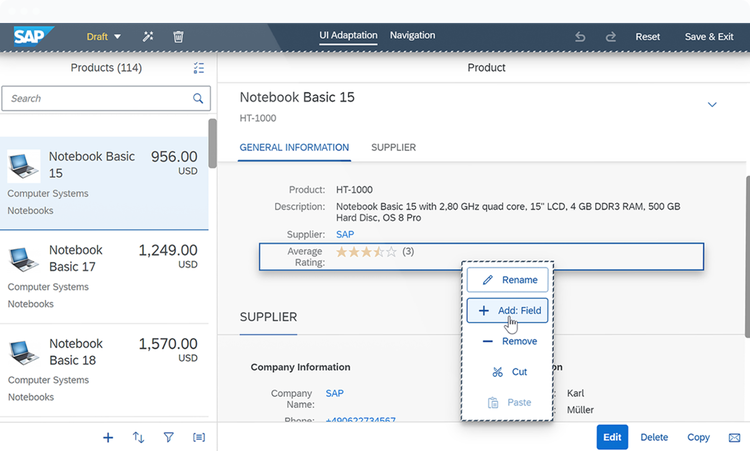Open the Supplier tab
Image resolution: width=750 pixels, height=451 pixels.
click(x=394, y=147)
